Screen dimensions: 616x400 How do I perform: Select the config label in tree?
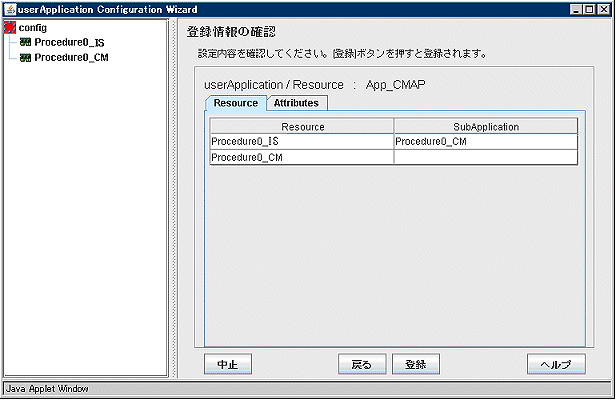click(x=33, y=28)
